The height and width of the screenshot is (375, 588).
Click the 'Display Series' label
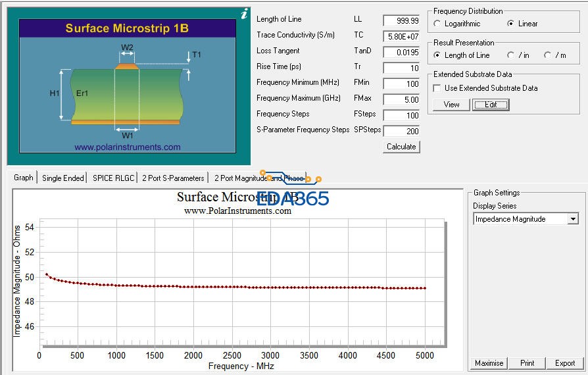pyautogui.click(x=495, y=206)
